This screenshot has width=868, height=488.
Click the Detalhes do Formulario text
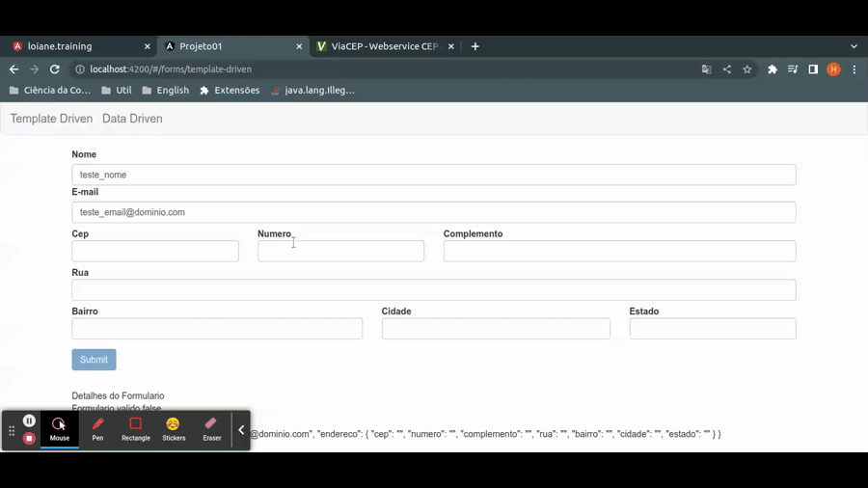point(118,396)
